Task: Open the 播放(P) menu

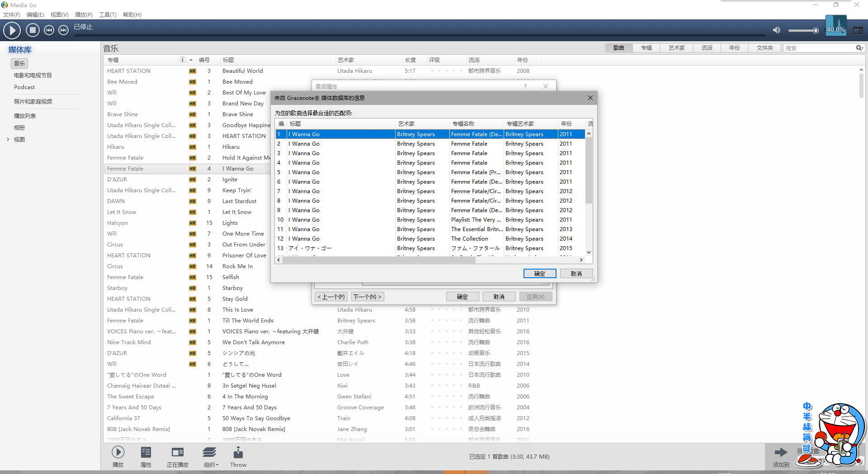Action: 84,15
